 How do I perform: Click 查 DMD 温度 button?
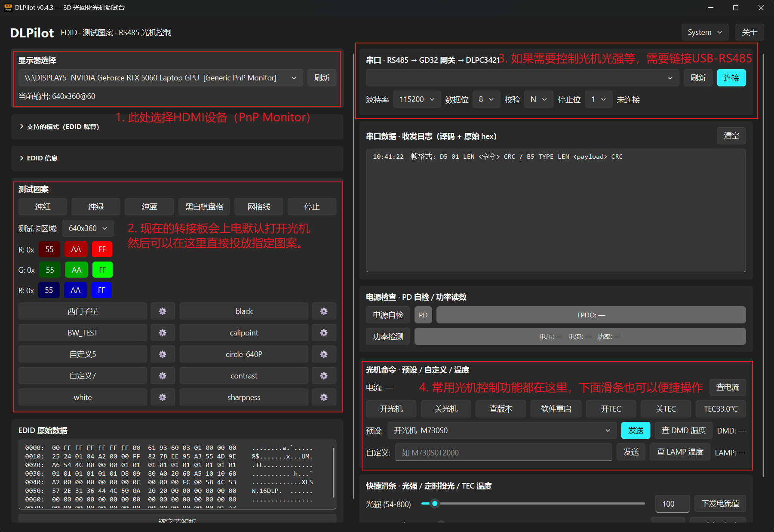pyautogui.click(x=684, y=431)
